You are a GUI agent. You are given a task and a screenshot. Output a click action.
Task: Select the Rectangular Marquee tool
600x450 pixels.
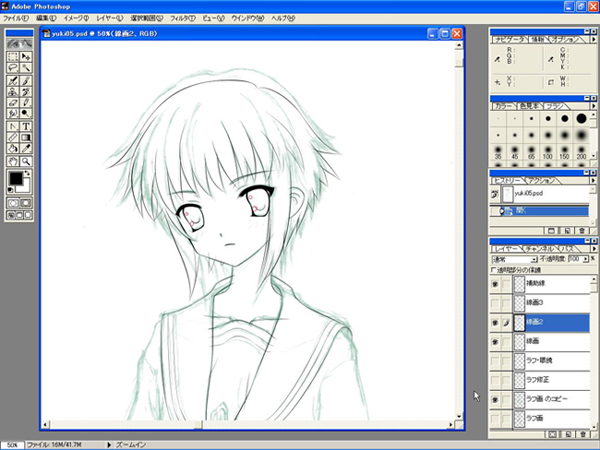(13, 57)
